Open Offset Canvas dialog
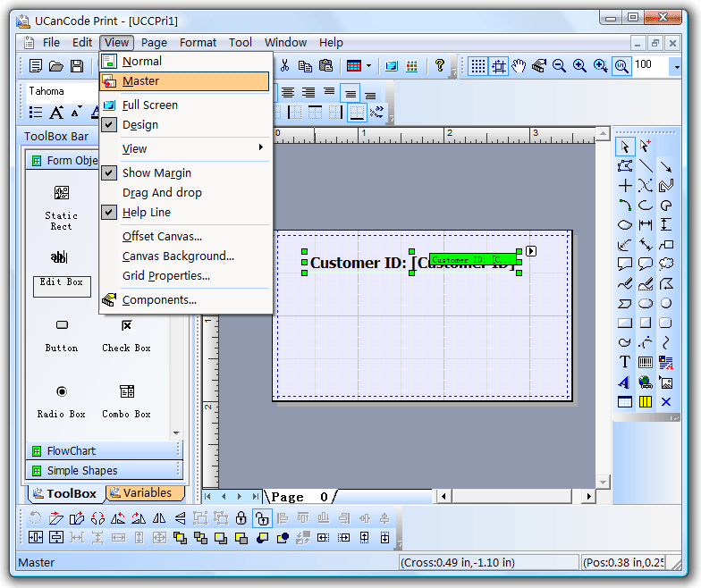The height and width of the screenshot is (588, 701). pos(184,236)
